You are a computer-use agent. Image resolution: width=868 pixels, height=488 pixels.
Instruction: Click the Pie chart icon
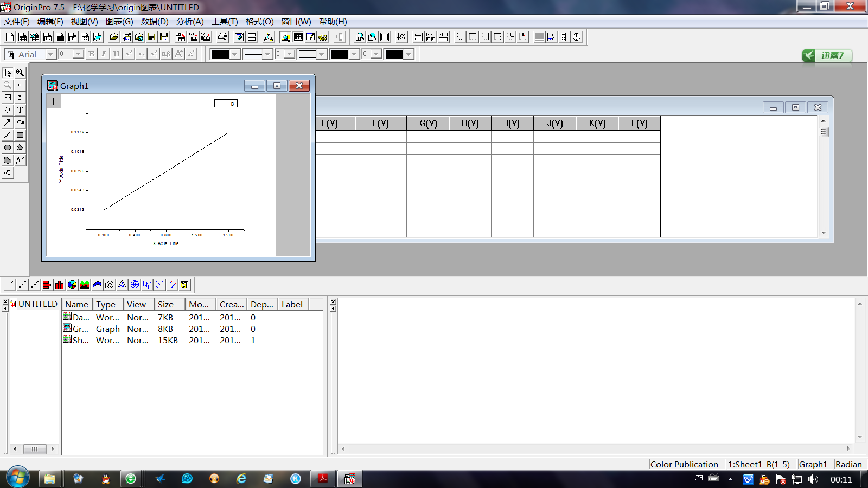pos(72,285)
